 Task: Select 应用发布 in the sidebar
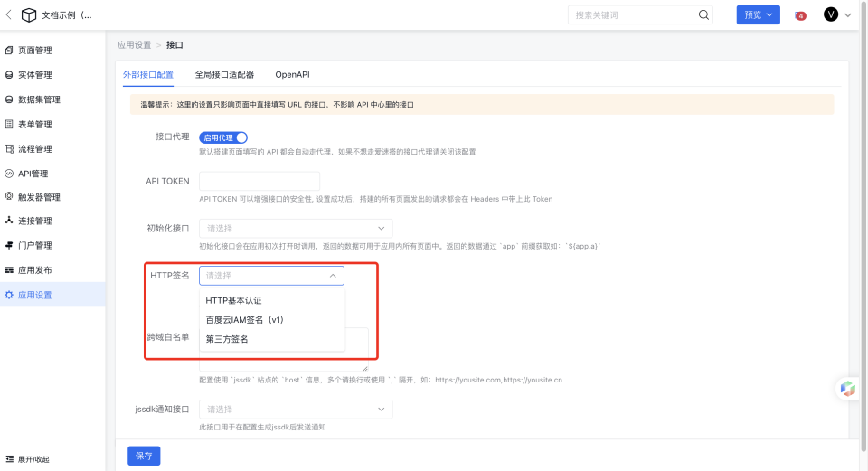pyautogui.click(x=34, y=270)
